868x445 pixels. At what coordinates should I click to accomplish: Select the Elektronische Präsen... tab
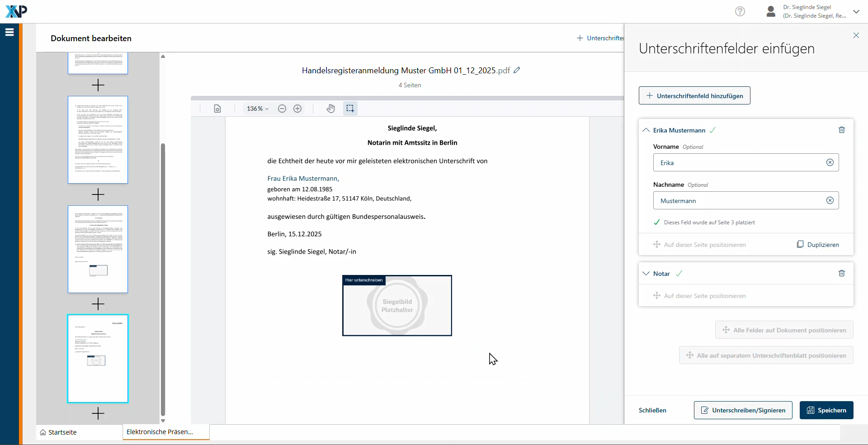coord(160,432)
